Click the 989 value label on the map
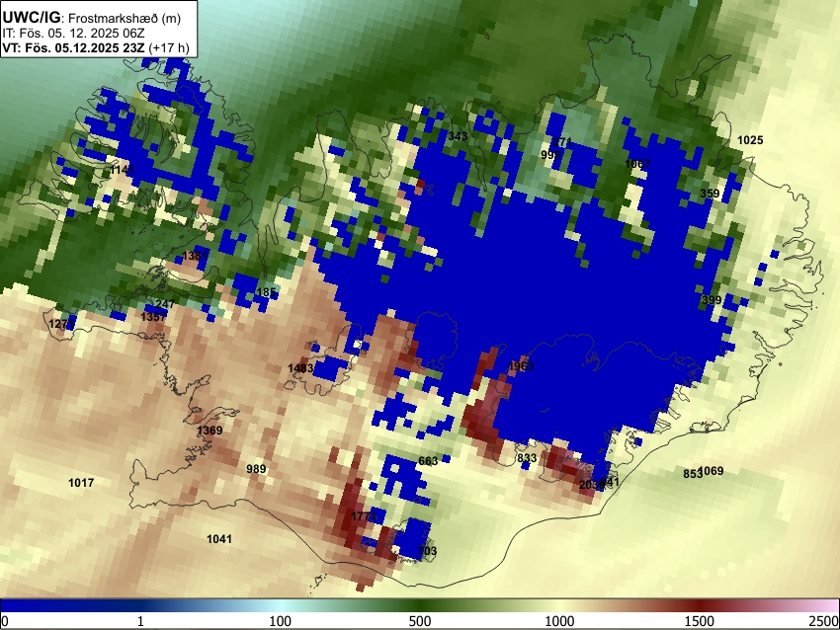The image size is (840, 630). point(256,469)
